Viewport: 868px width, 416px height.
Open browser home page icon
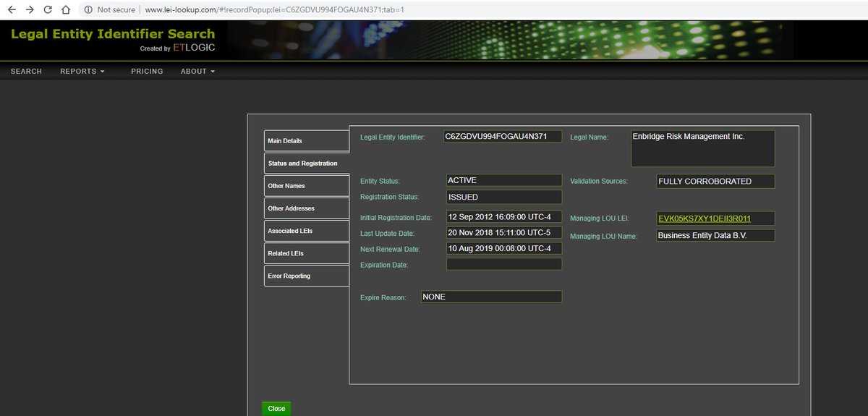(x=66, y=10)
